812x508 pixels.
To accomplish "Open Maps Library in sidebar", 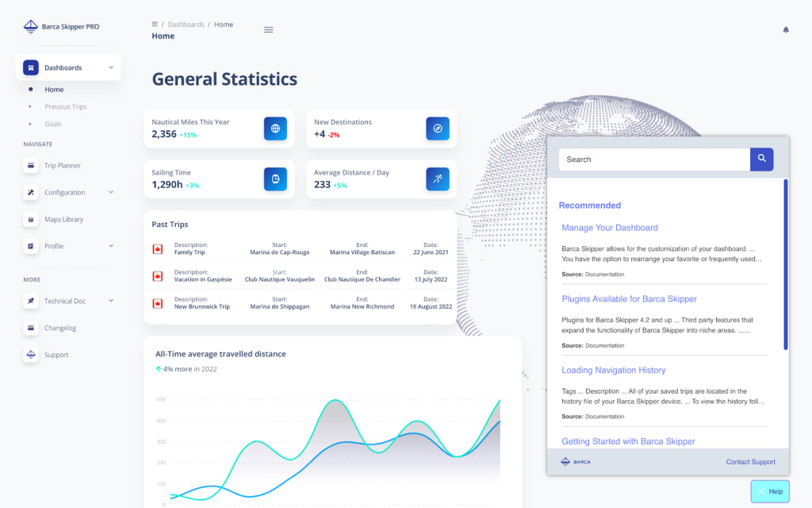I will click(x=63, y=220).
